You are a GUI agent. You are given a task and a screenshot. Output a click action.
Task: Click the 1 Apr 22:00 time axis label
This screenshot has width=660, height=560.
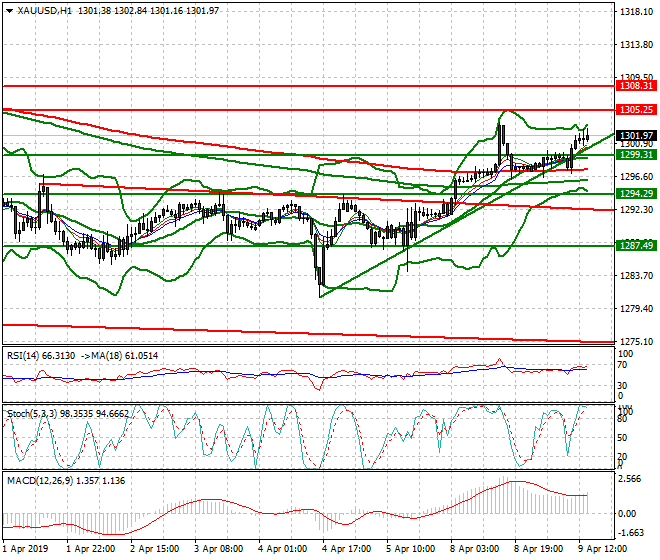pos(90,549)
